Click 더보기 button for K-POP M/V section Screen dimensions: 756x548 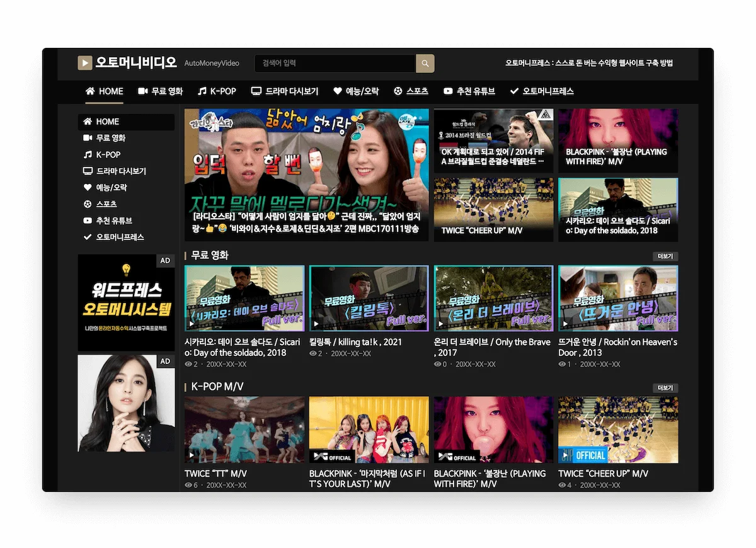665,388
